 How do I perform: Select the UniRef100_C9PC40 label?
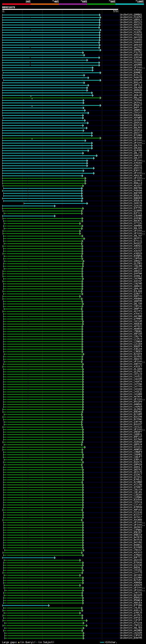click(131, 306)
